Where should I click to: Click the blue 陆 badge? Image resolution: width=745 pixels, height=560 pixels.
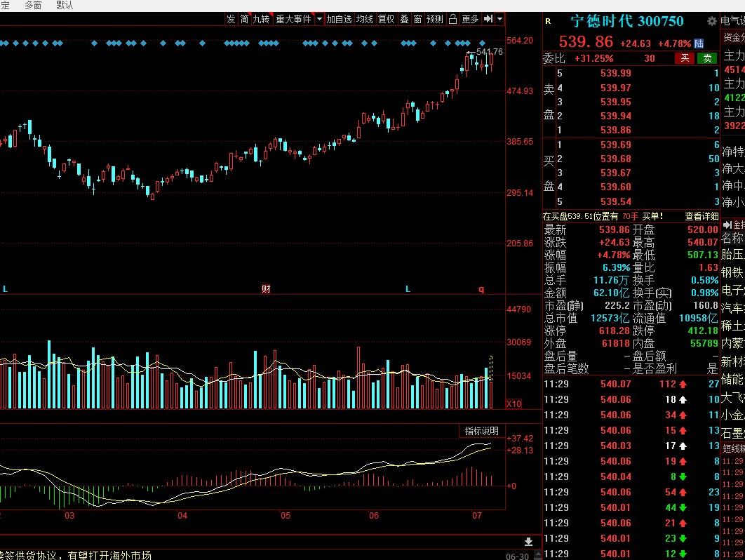click(x=699, y=44)
